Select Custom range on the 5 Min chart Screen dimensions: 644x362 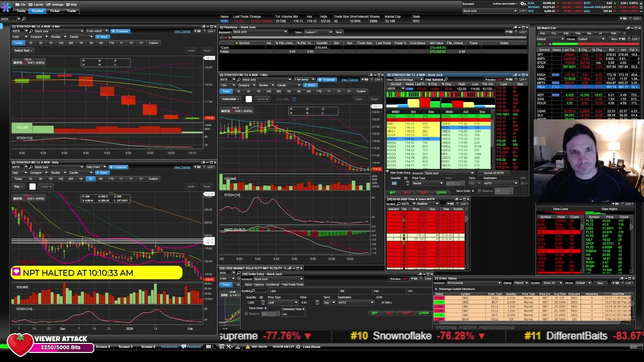(x=153, y=43)
